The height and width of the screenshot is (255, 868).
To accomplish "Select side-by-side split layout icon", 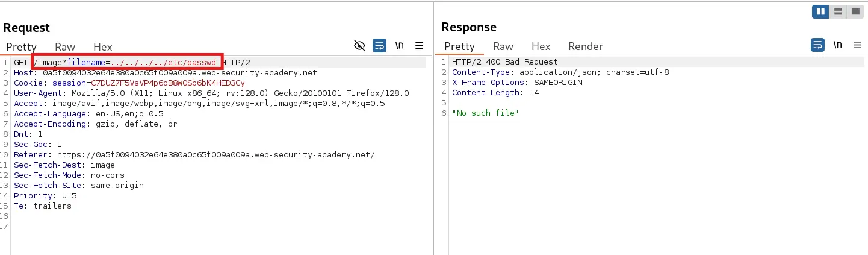I will click(820, 12).
